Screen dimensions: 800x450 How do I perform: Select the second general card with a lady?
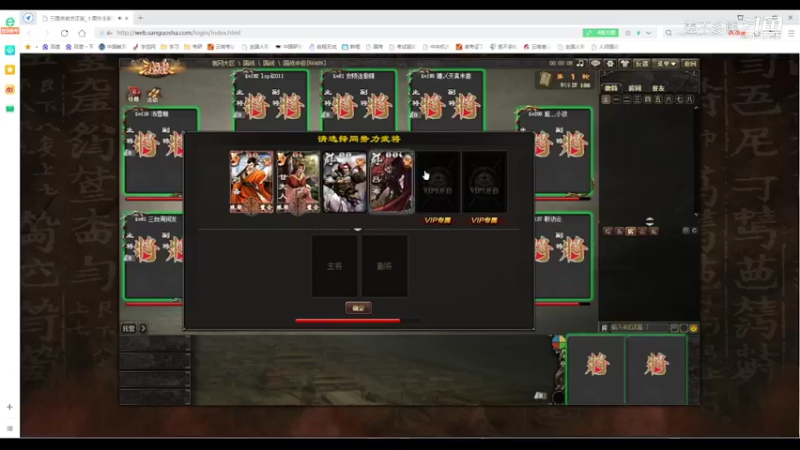(298, 182)
